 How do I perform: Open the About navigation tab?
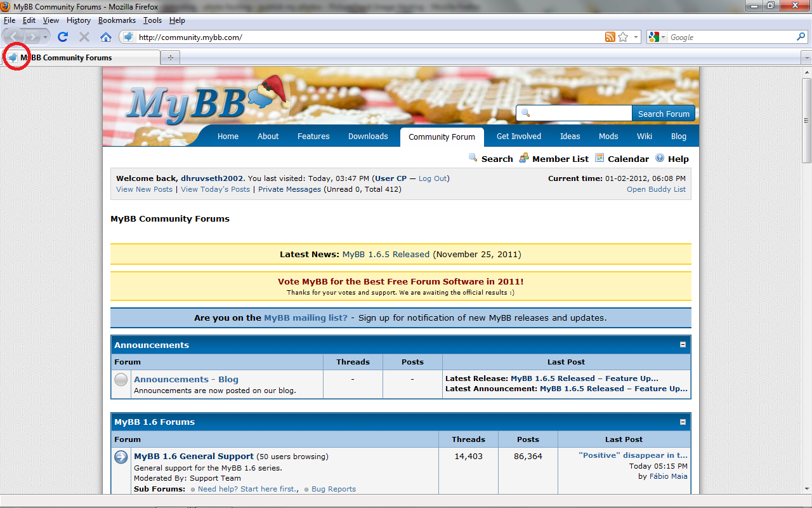(268, 137)
